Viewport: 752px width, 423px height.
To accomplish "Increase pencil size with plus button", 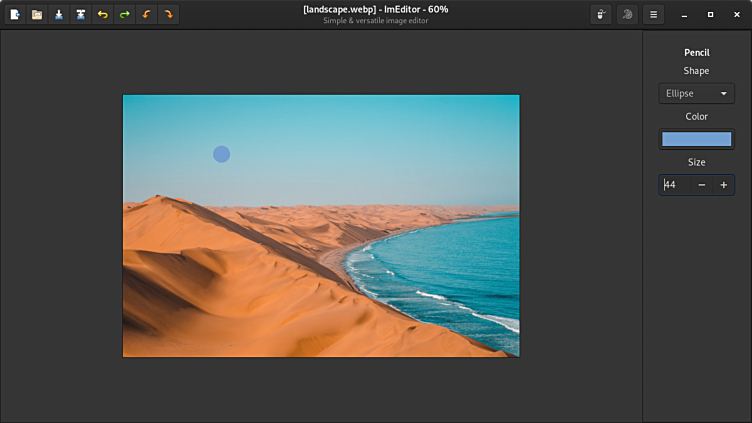I will tap(724, 185).
